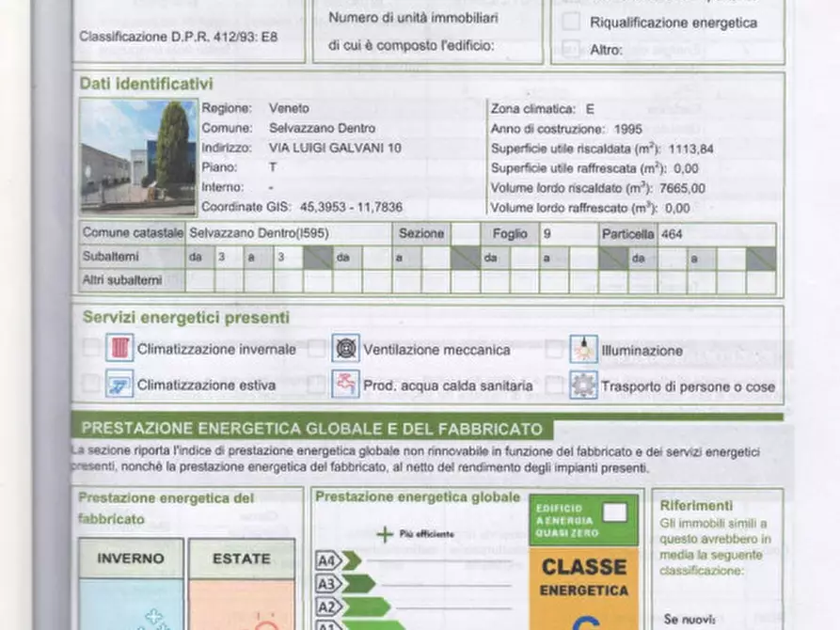Click the green plus icon beside Più efficiente

point(384,534)
